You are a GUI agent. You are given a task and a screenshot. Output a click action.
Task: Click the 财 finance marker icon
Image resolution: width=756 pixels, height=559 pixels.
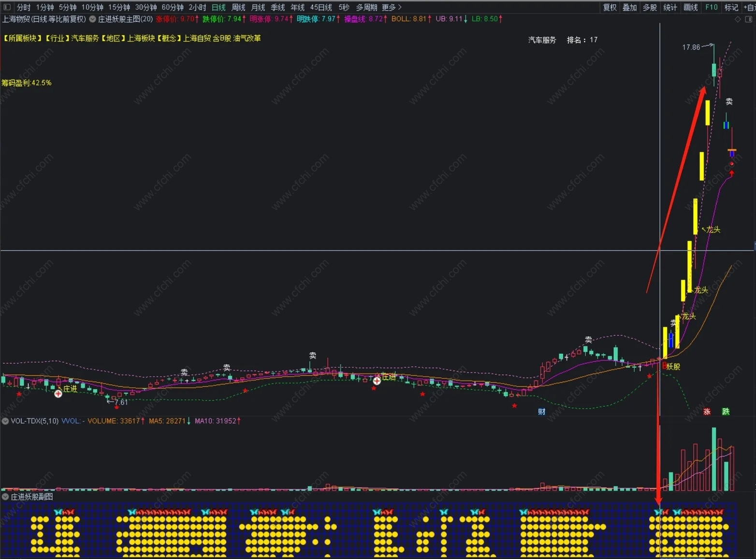[x=541, y=412]
